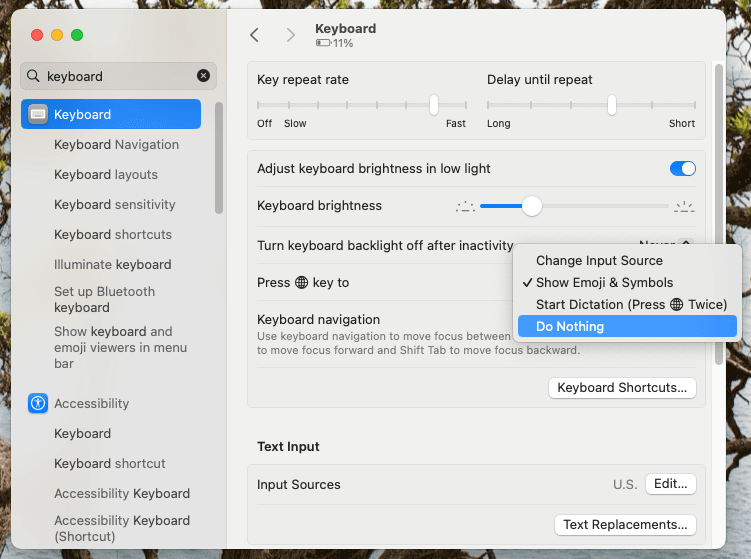Viewport: 751px width, 559px height.
Task: Click the search magnifier icon
Action: coord(33,76)
